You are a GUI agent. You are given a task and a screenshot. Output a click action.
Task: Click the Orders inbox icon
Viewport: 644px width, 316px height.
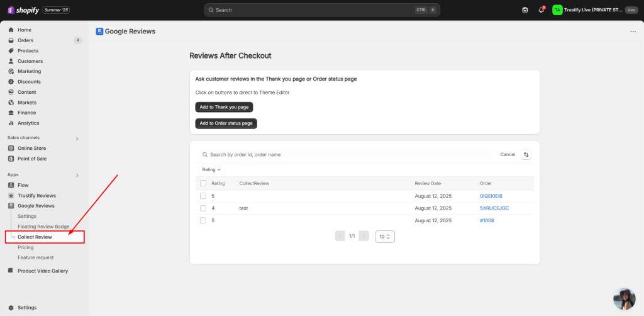tap(11, 40)
